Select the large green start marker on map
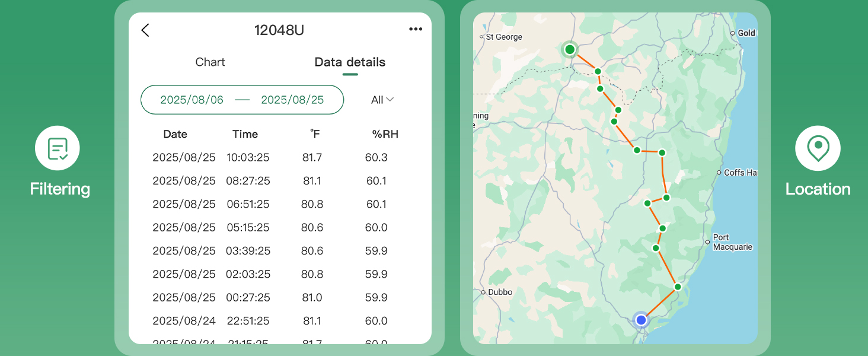Screen dimensions: 868x356 coord(570,49)
